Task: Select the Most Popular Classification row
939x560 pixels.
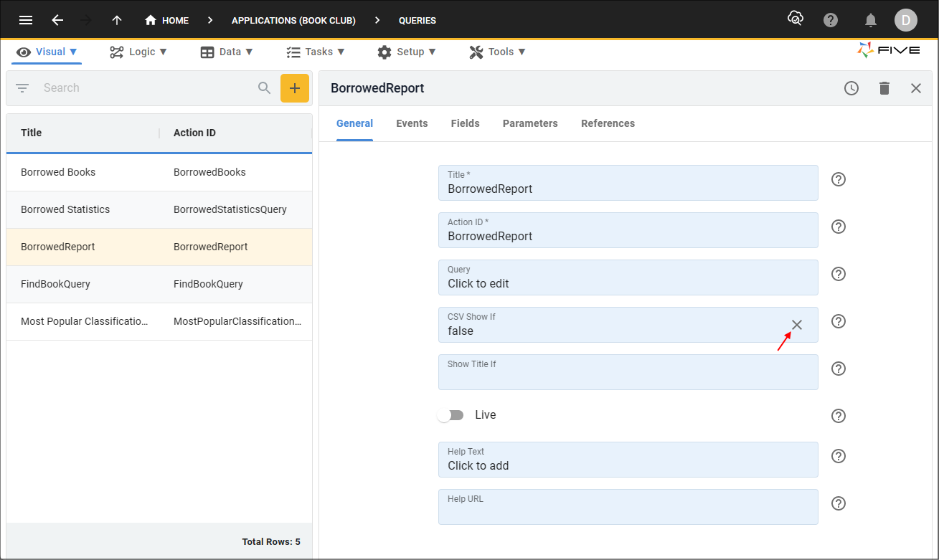Action: (159, 321)
